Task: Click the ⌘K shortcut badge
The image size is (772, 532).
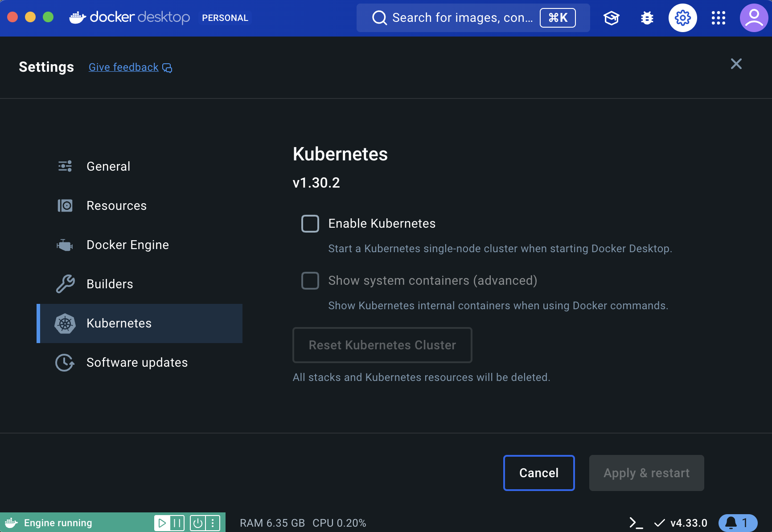Action: (x=558, y=18)
